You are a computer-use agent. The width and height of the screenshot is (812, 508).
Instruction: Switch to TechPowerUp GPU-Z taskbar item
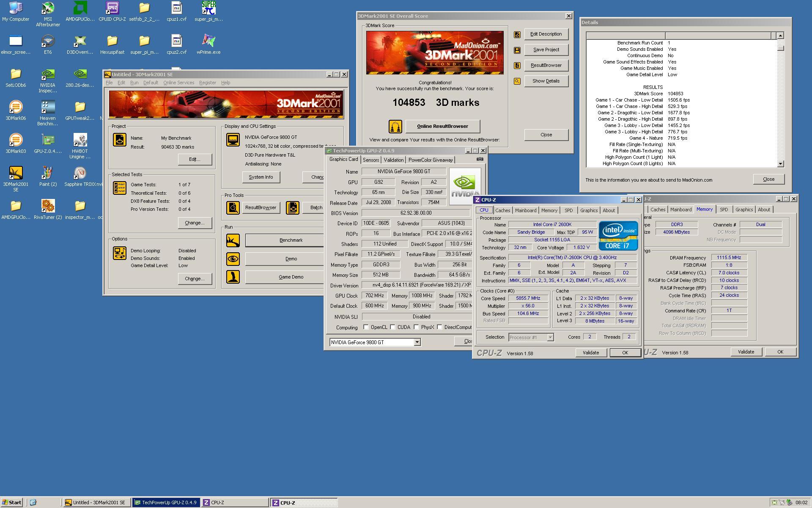[165, 502]
